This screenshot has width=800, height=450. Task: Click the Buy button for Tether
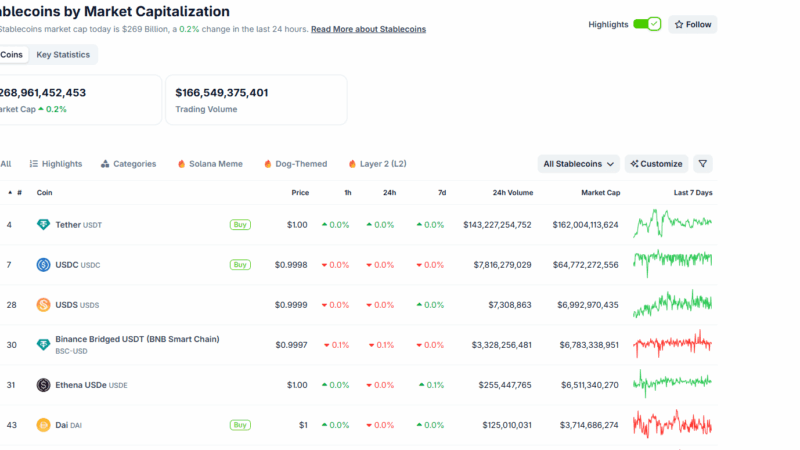pos(240,224)
